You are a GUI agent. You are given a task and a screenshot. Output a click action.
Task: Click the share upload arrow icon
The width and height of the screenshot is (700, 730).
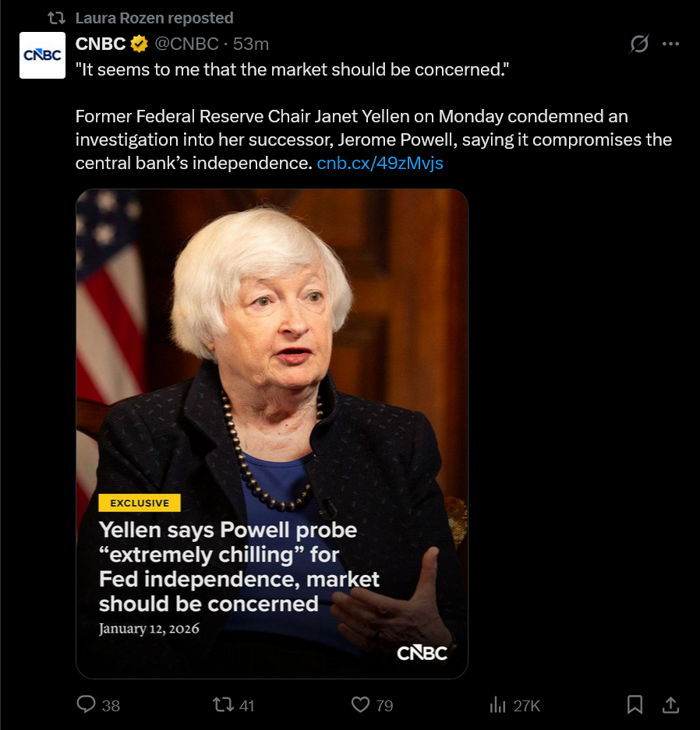point(670,704)
